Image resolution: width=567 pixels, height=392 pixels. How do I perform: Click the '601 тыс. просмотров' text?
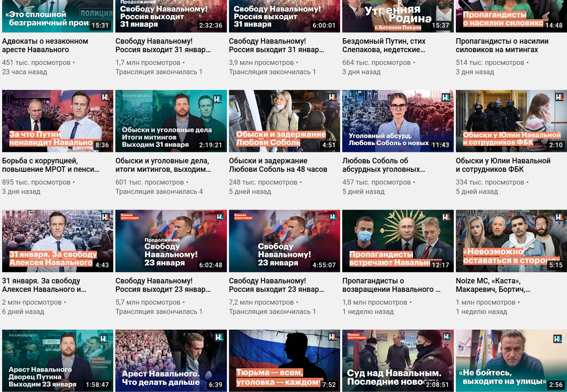(150, 182)
